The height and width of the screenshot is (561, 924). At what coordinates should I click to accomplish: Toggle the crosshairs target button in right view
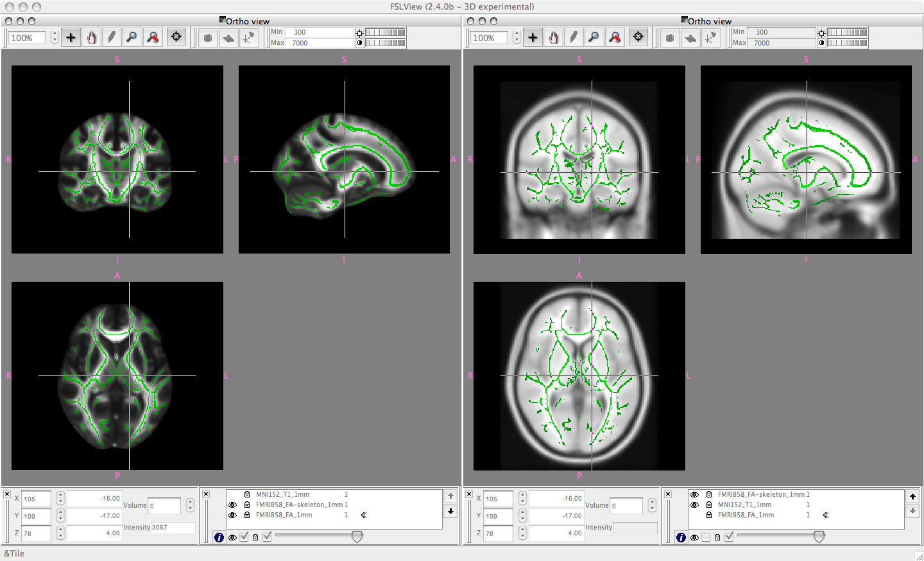coord(638,37)
